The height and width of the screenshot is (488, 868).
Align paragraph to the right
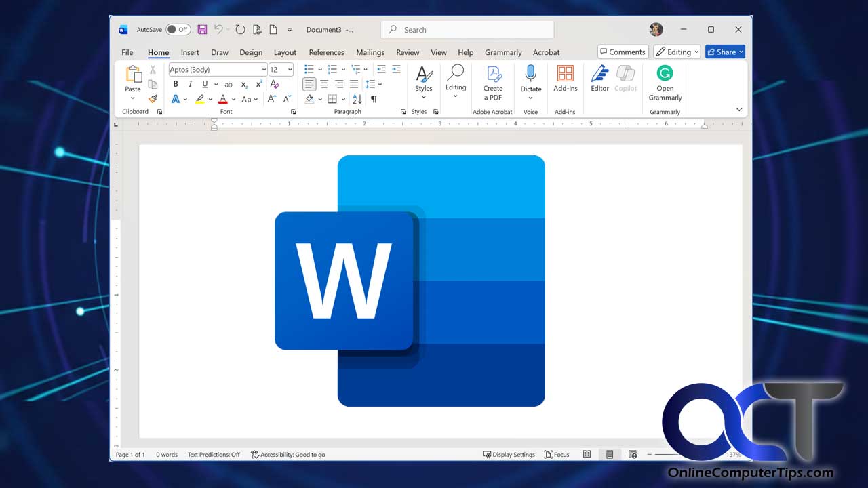(x=339, y=84)
